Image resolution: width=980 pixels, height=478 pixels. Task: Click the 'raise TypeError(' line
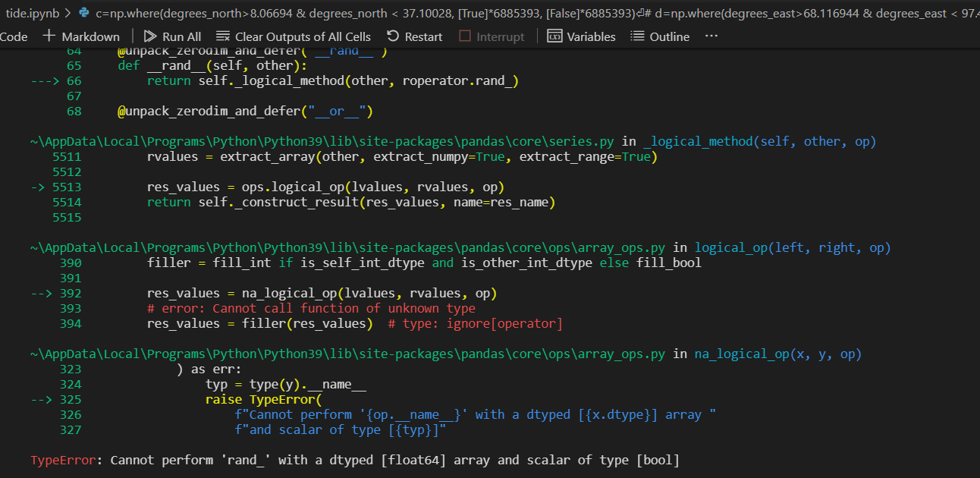coord(264,399)
